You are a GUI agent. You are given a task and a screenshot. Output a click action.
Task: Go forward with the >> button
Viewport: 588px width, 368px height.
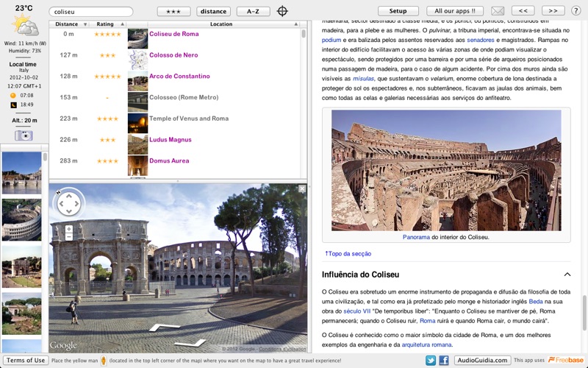(x=553, y=11)
